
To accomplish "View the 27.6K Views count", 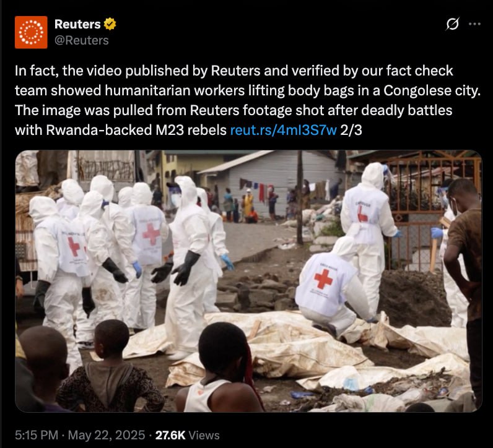I will click(x=188, y=435).
